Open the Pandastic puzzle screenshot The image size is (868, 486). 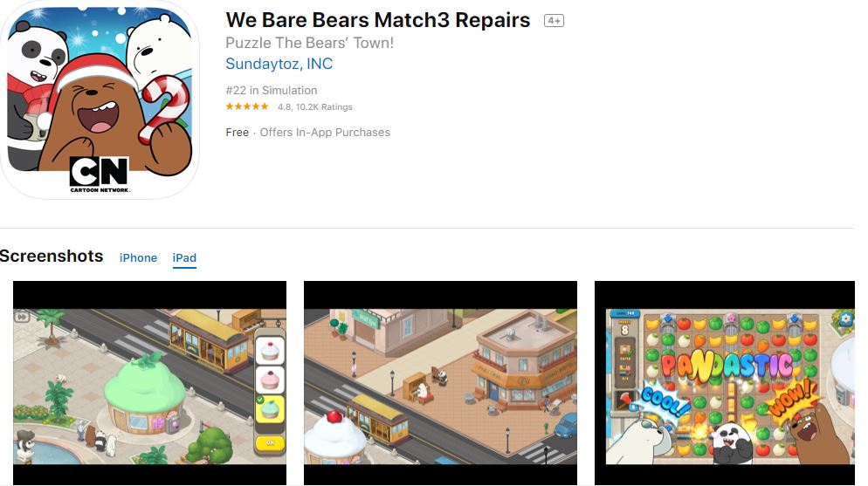pyautogui.click(x=725, y=383)
